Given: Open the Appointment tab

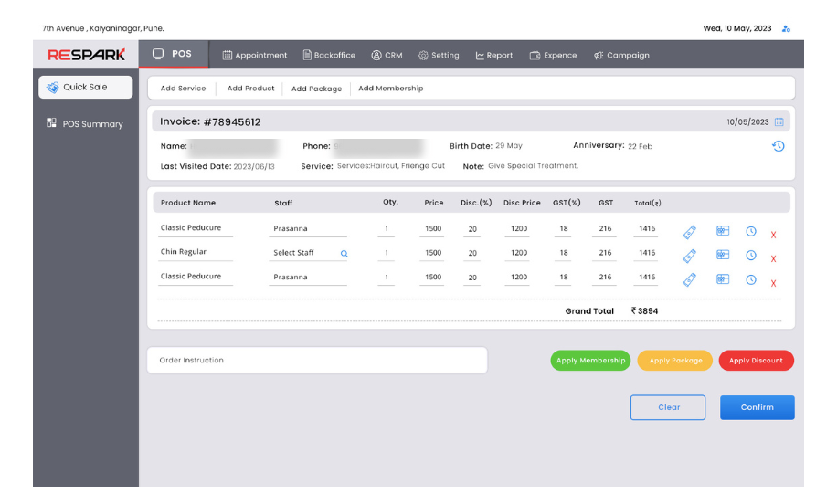Looking at the screenshot, I should click(255, 56).
